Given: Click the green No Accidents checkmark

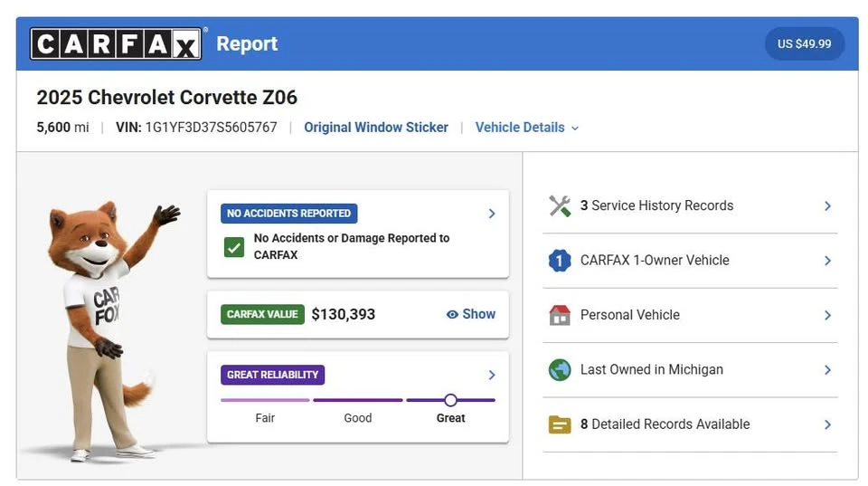Looking at the screenshot, I should 234,247.
